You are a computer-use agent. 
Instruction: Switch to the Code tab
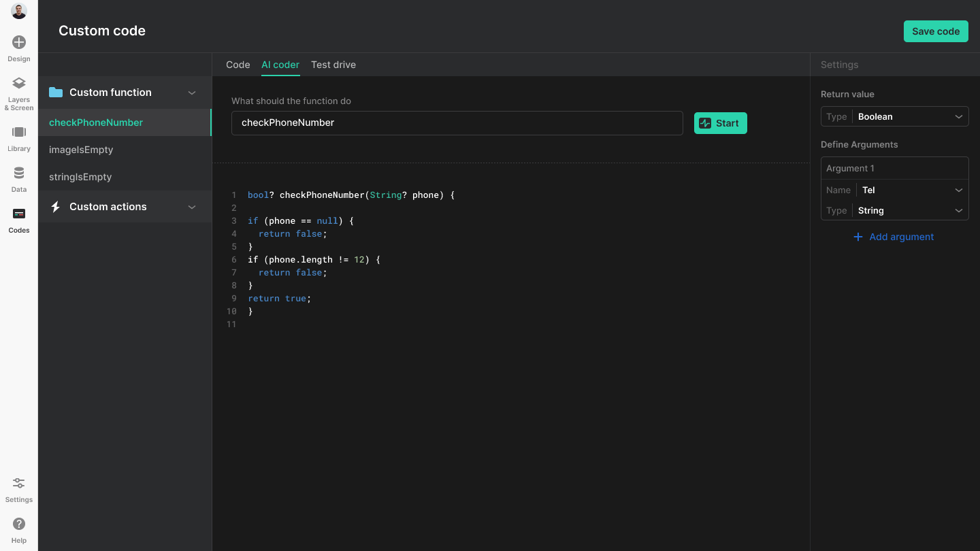click(x=238, y=65)
